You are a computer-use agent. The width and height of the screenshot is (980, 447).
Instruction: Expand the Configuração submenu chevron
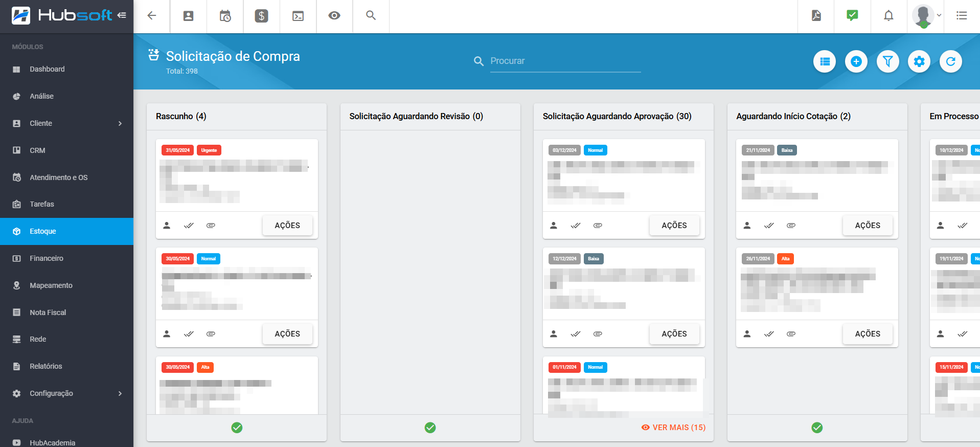point(120,393)
